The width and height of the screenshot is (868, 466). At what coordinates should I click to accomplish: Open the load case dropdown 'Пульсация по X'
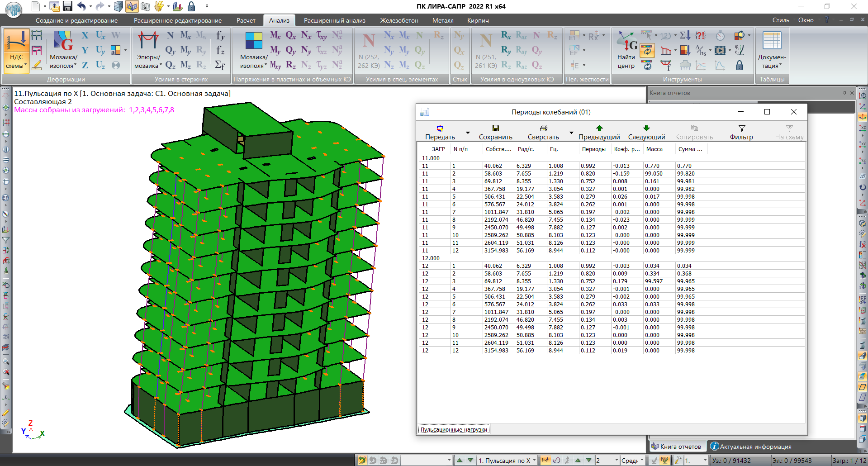pos(534,460)
